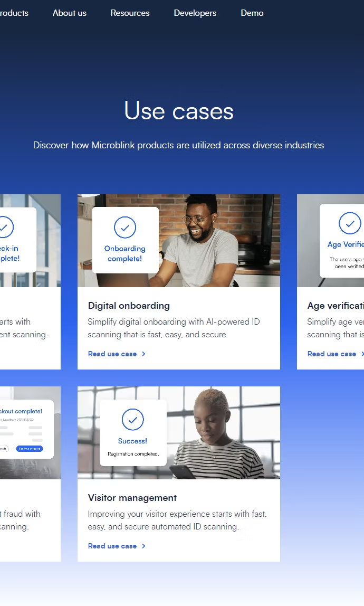This screenshot has width=364, height=606.
Task: Click the partially visible Check-in complete checkmark icon
Action: pos(5,227)
